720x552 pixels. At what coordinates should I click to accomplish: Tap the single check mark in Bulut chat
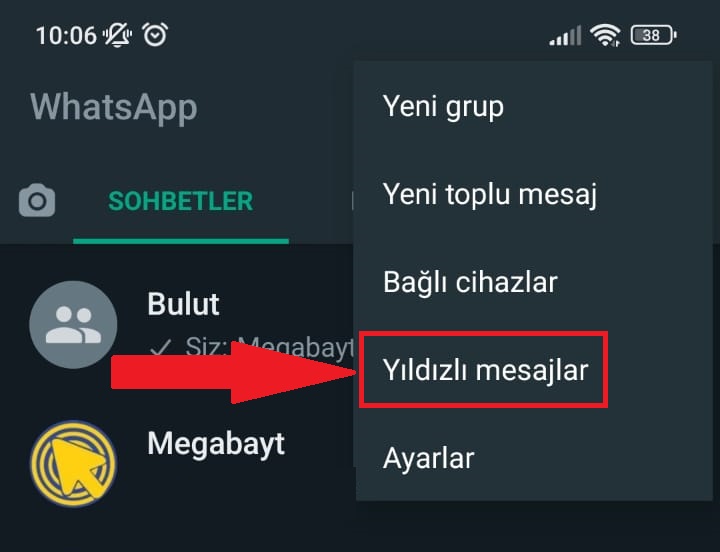point(161,347)
